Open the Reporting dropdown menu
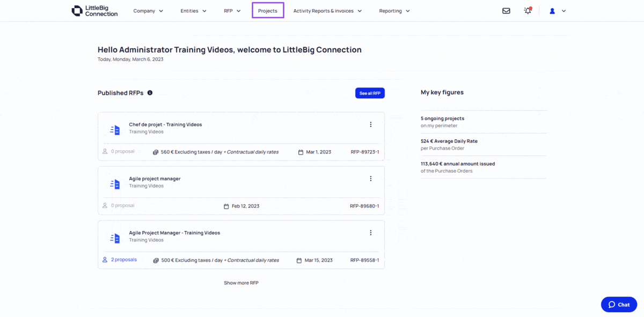Image resolution: width=644 pixels, height=317 pixels. pyautogui.click(x=394, y=11)
